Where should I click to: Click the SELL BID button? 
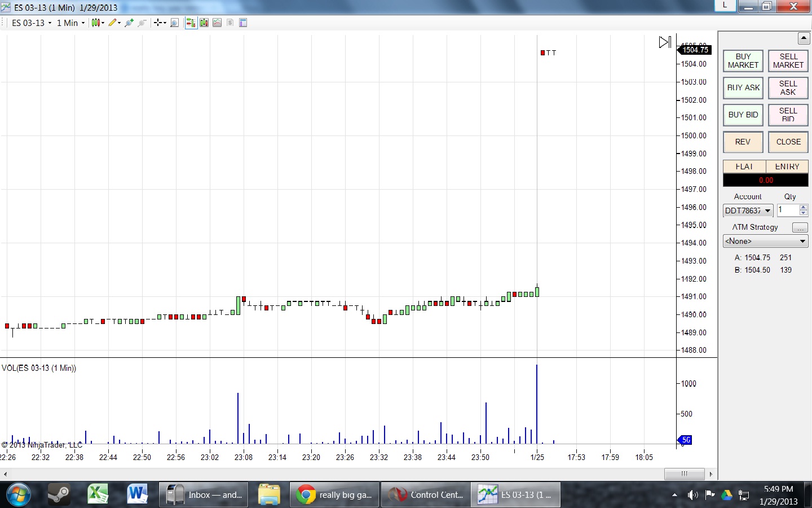(788, 115)
